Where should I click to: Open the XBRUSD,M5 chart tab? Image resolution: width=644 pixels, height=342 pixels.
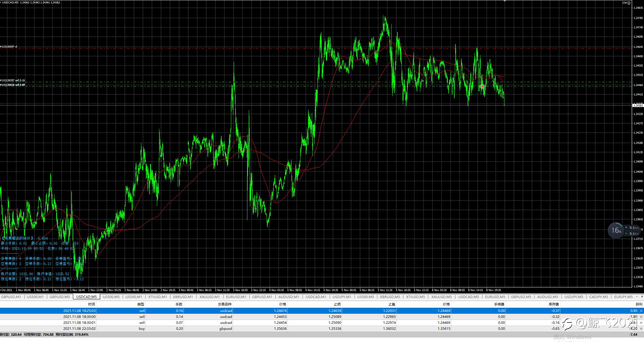click(x=390, y=297)
